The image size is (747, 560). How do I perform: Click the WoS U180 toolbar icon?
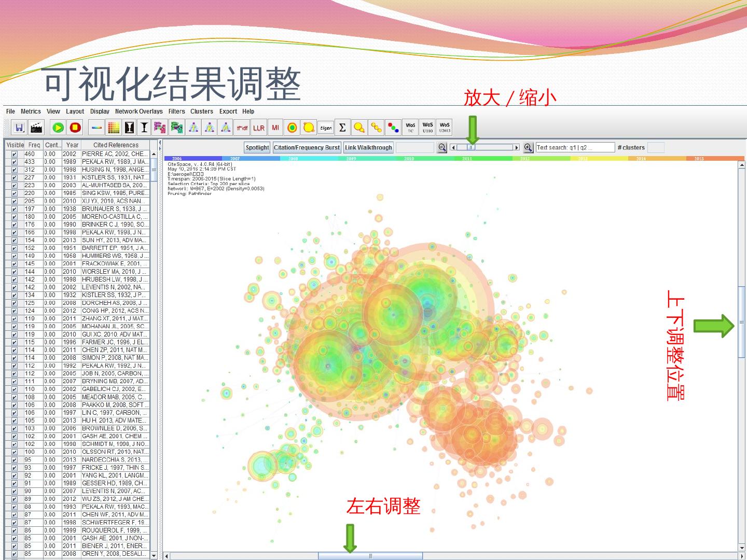(x=427, y=128)
